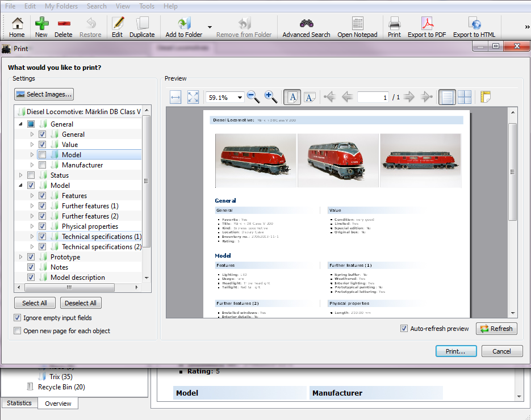Expand Technical specifications (2) node
This screenshot has height=420, width=531.
[x=32, y=247]
